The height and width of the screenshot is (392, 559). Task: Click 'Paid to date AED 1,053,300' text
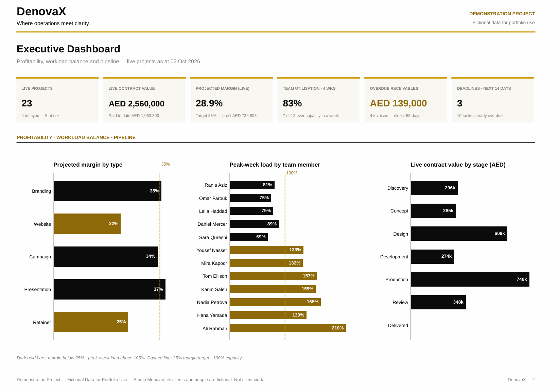[x=134, y=116]
